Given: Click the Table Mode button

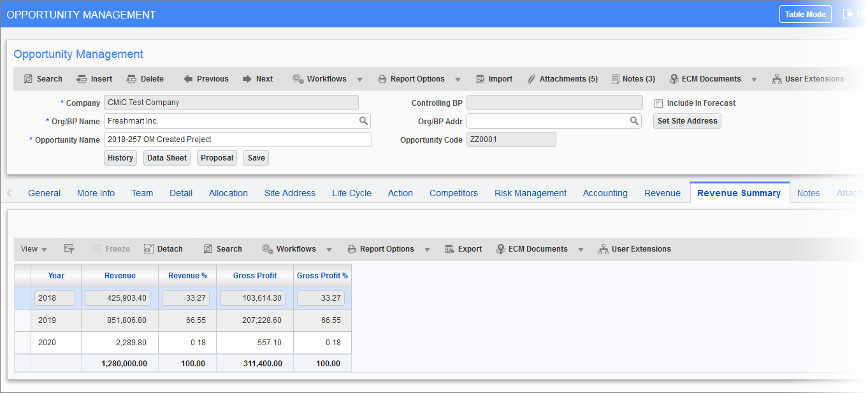Looking at the screenshot, I should click(x=805, y=14).
